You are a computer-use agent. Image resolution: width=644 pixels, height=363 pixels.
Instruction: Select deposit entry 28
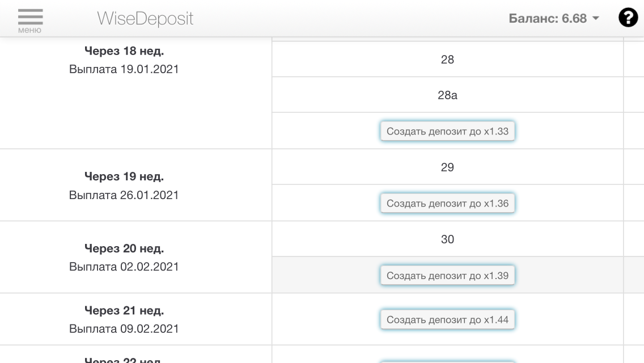point(447,60)
